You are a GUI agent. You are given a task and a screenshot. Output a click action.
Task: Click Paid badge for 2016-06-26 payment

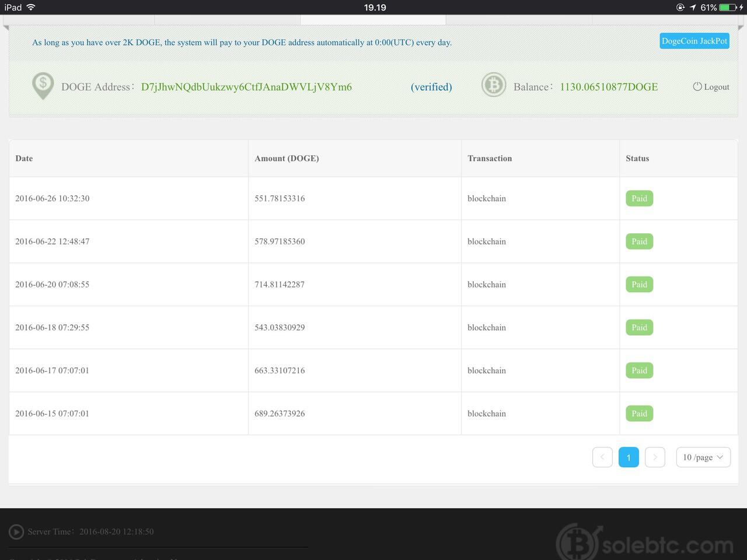[640, 198]
